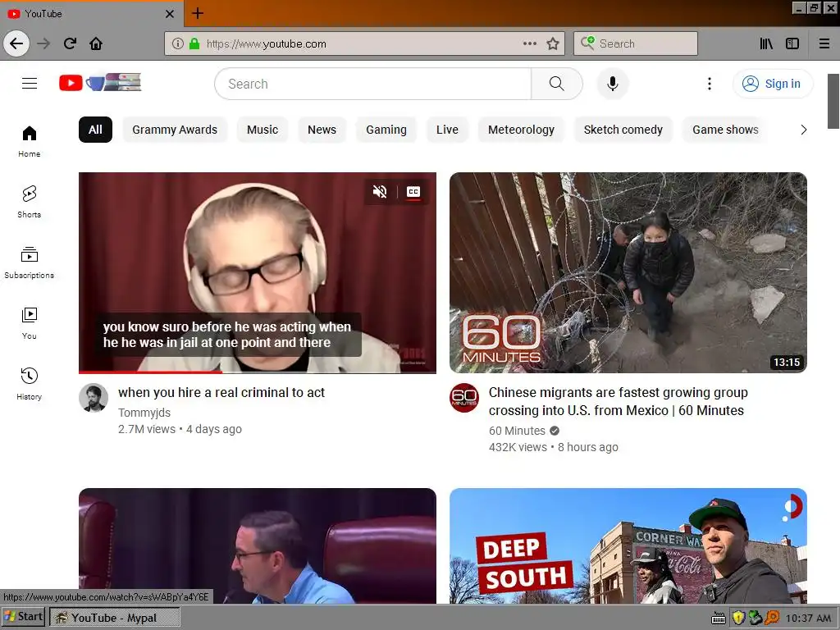Image resolution: width=840 pixels, height=630 pixels.
Task: Select the Live chip
Action: tap(447, 130)
